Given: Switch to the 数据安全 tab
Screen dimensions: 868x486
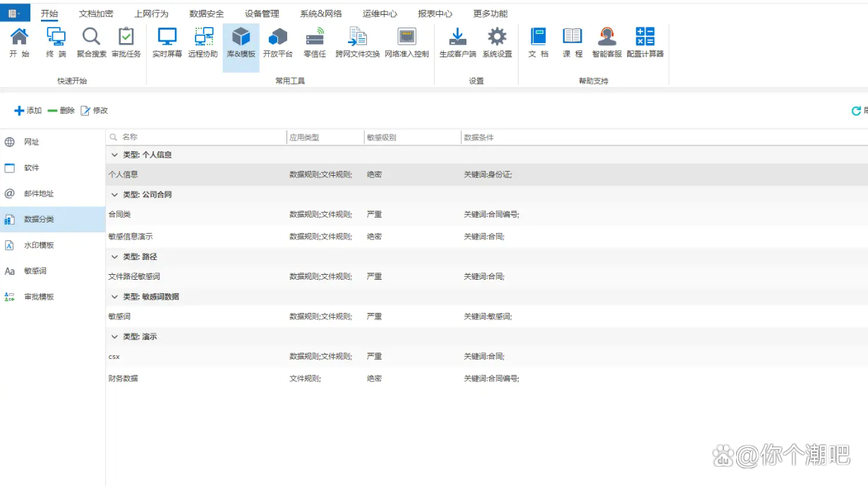Looking at the screenshot, I should coord(206,13).
